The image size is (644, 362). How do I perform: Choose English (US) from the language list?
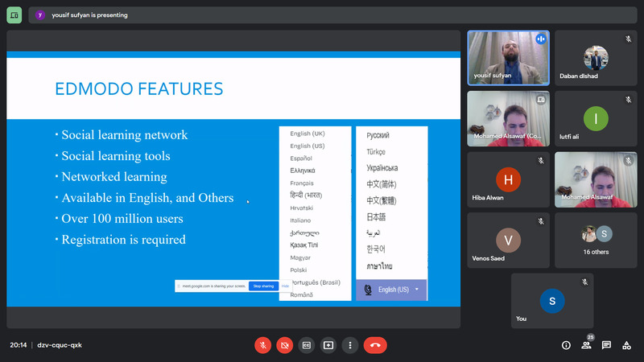point(308,146)
